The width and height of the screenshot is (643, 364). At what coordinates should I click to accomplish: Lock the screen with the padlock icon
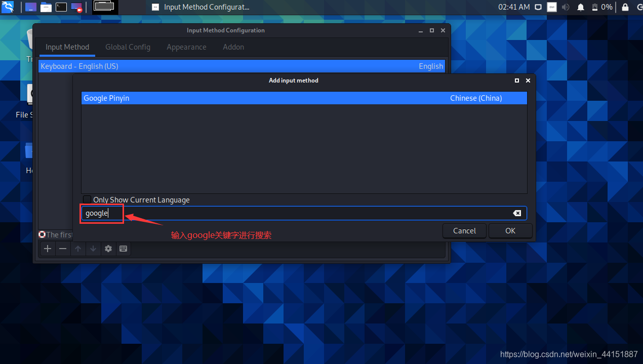pyautogui.click(x=625, y=7)
